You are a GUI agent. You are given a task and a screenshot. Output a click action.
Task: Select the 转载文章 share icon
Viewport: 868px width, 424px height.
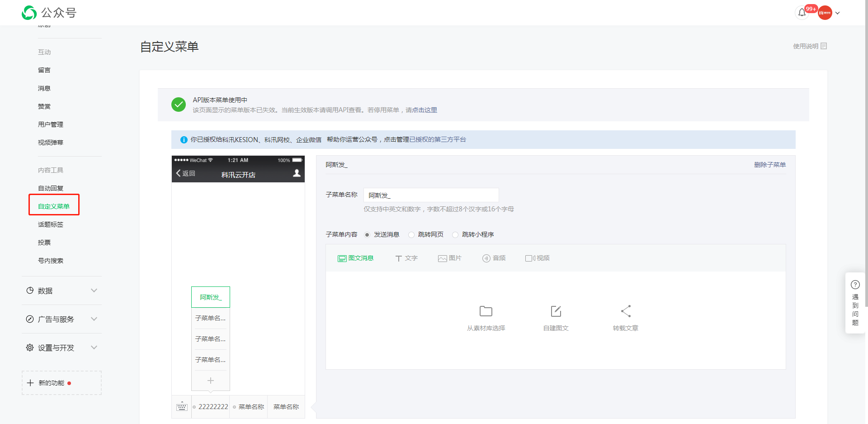point(625,311)
